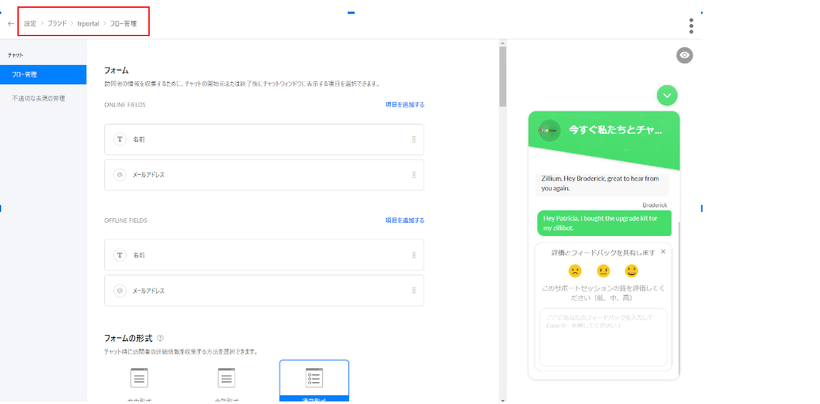This screenshot has width=820, height=404.
Task: Open 不適切な表現の管理 in the sidebar
Action: (39, 99)
